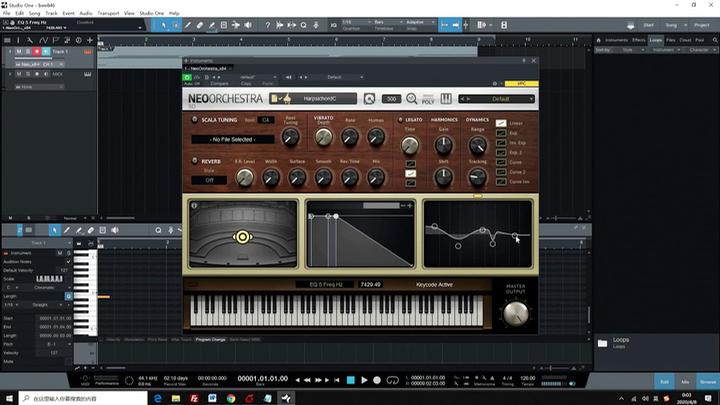The width and height of the screenshot is (720, 405).
Task: Toggle record arm on Track 1
Action: [37, 51]
